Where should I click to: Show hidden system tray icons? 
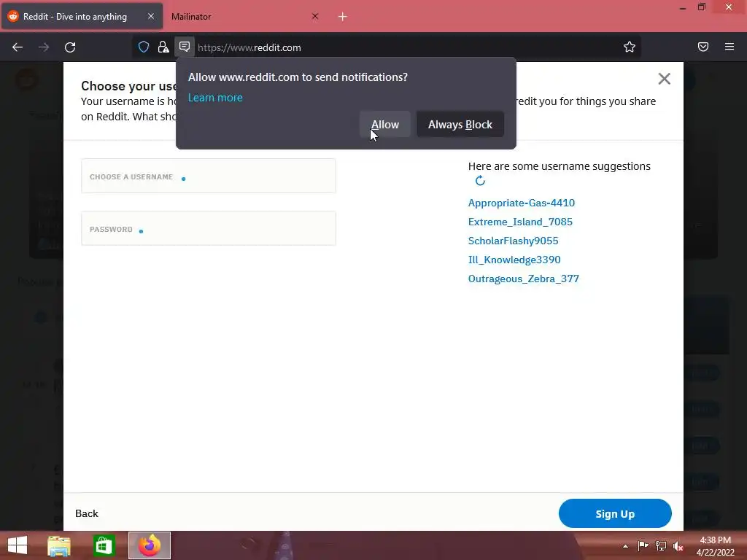(625, 546)
